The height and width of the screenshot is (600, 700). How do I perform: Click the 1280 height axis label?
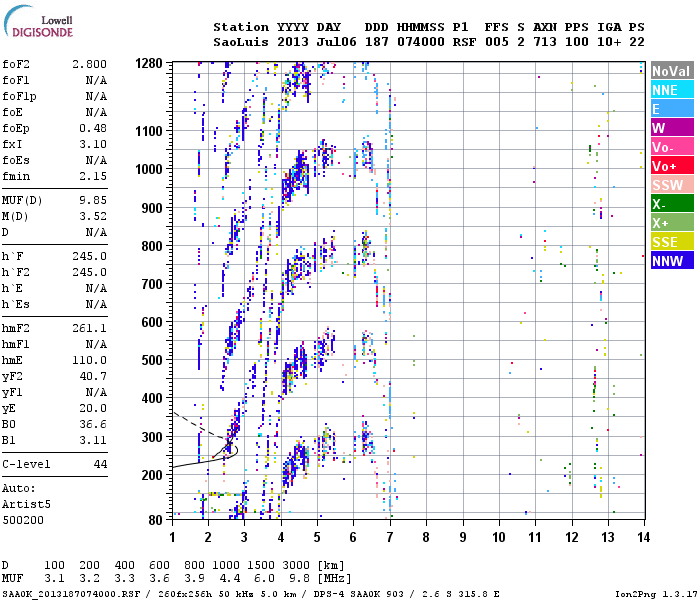[149, 63]
